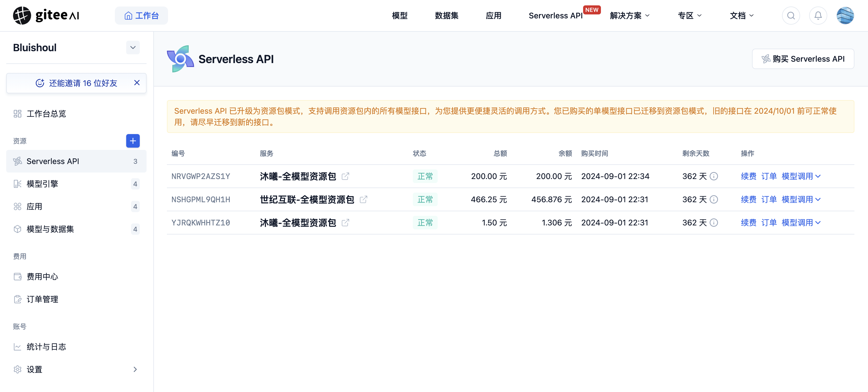868x392 pixels.
Task: Open the search magnifier icon
Action: tap(791, 16)
